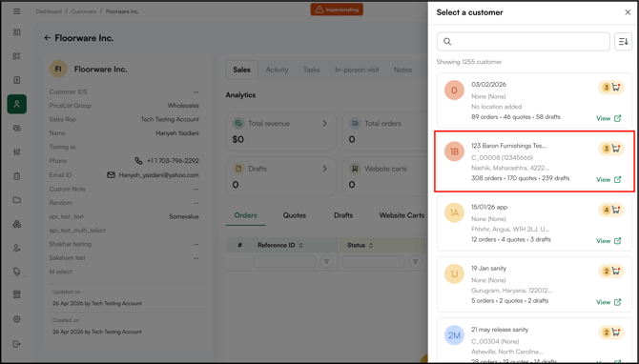Image resolution: width=639 pixels, height=364 pixels.
Task: Switch to the Activity tab
Action: (278, 70)
